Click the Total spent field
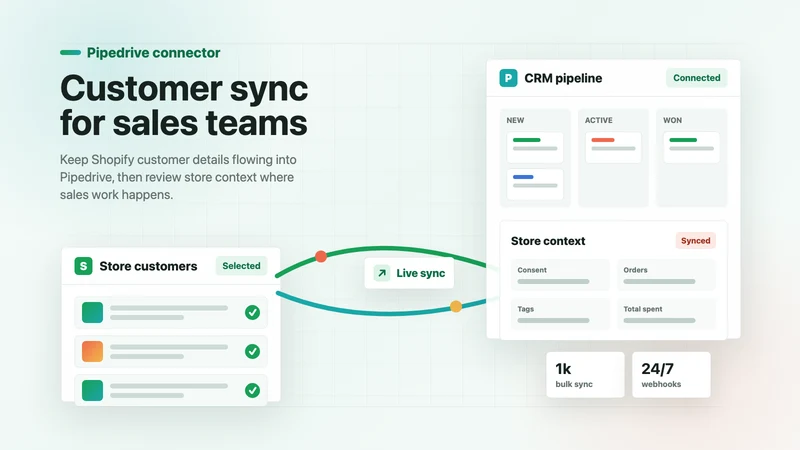This screenshot has height=450, width=800. tap(666, 314)
